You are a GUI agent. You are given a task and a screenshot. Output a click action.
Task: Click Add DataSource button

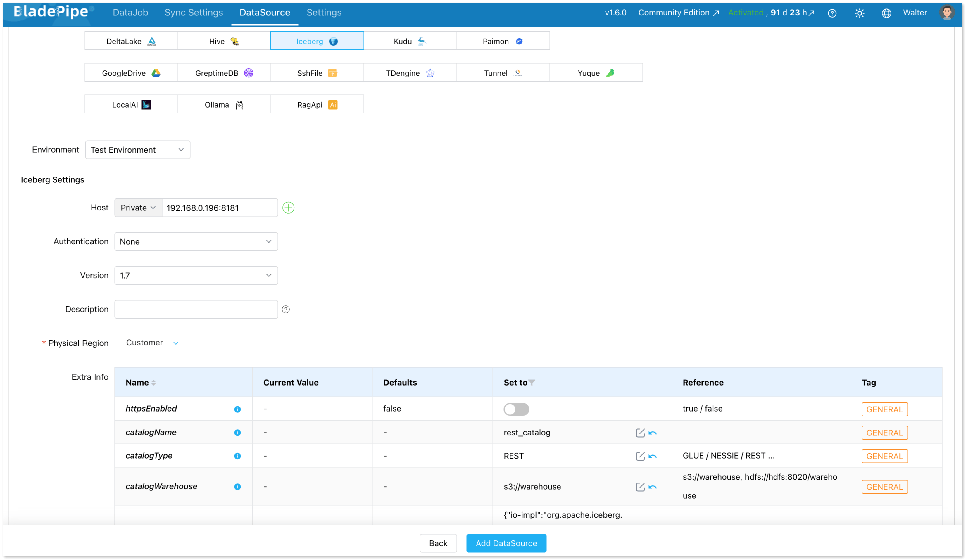pyautogui.click(x=506, y=543)
